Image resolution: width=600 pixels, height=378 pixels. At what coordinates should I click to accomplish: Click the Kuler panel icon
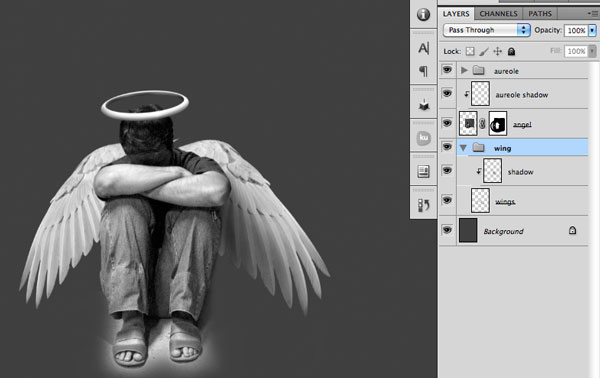pyautogui.click(x=423, y=138)
